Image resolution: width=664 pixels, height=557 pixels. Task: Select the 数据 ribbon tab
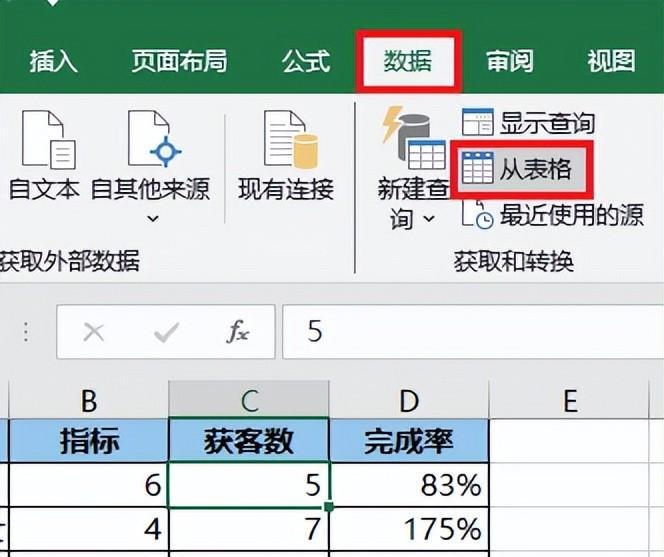coord(408,61)
